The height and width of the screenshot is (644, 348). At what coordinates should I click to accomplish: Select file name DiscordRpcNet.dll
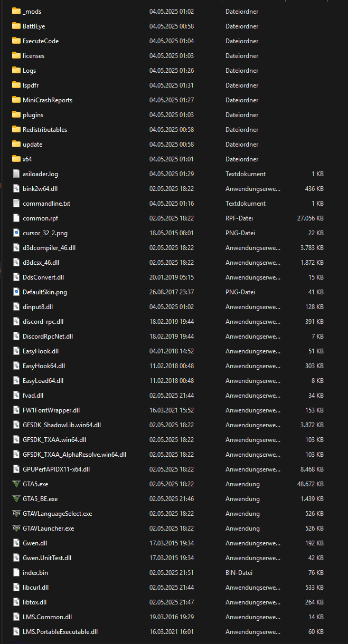48,336
